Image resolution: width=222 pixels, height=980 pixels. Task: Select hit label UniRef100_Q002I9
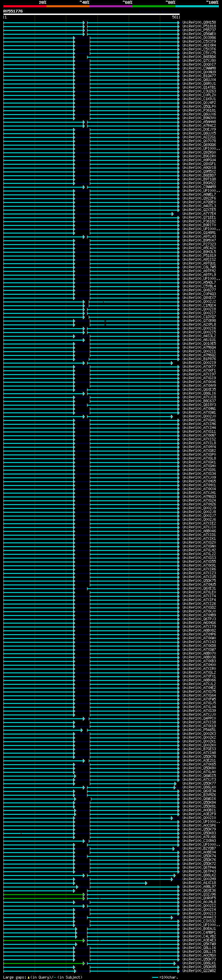(199, 363)
